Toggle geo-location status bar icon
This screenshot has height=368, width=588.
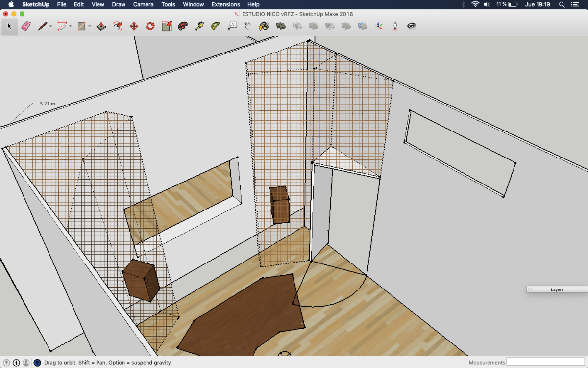coord(7,363)
